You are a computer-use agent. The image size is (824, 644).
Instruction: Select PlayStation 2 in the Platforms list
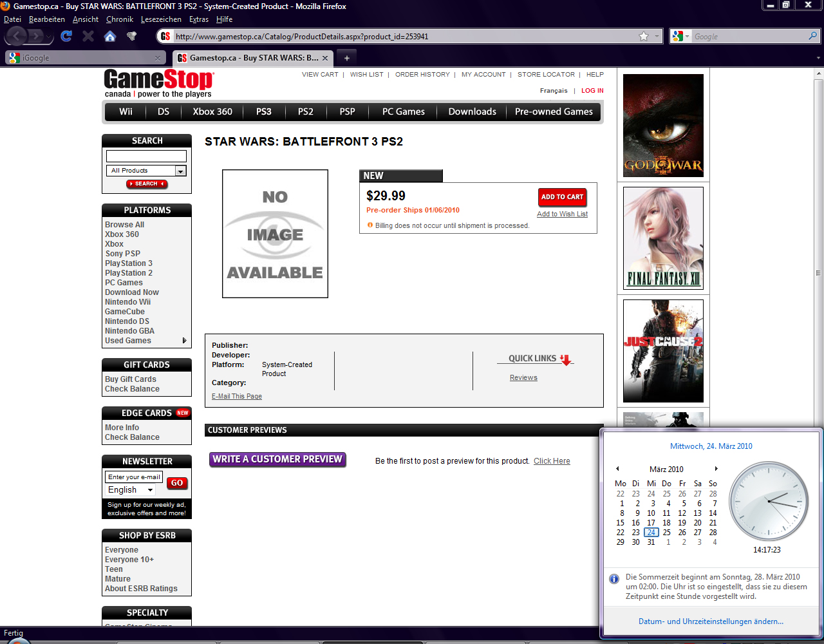click(129, 273)
